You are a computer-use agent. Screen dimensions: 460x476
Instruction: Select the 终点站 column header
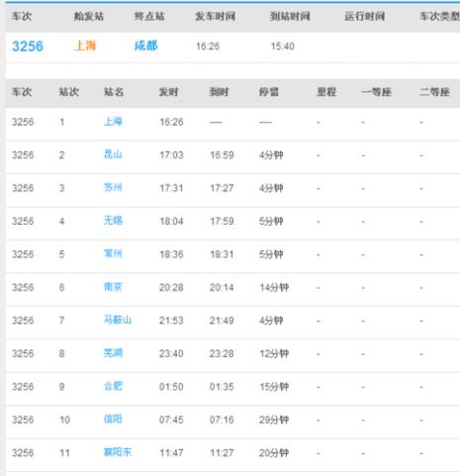point(149,16)
